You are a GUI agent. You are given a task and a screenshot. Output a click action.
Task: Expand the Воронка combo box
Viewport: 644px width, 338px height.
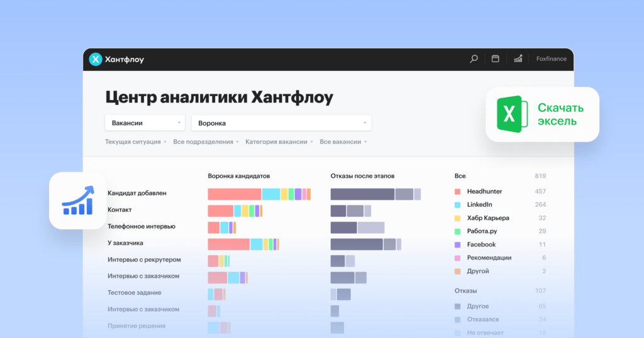[281, 123]
